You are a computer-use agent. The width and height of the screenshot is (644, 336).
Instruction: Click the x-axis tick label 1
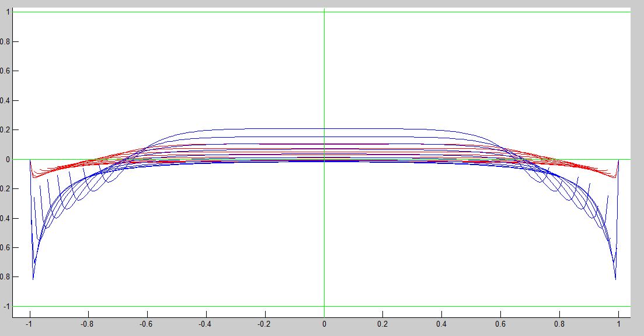coord(618,323)
